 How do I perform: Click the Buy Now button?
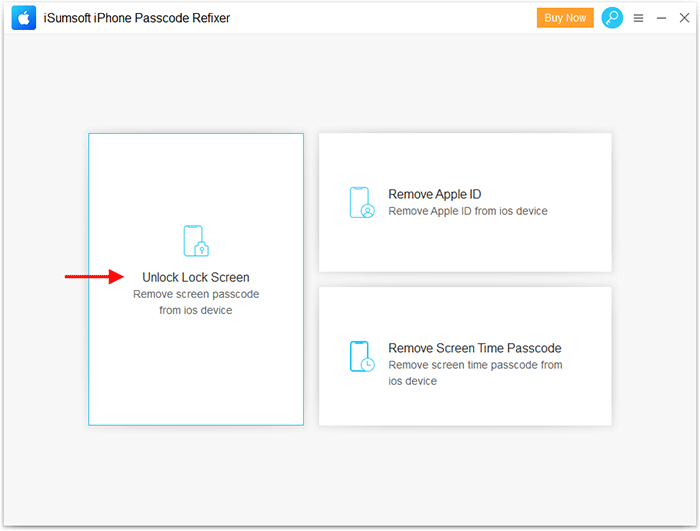coord(565,18)
